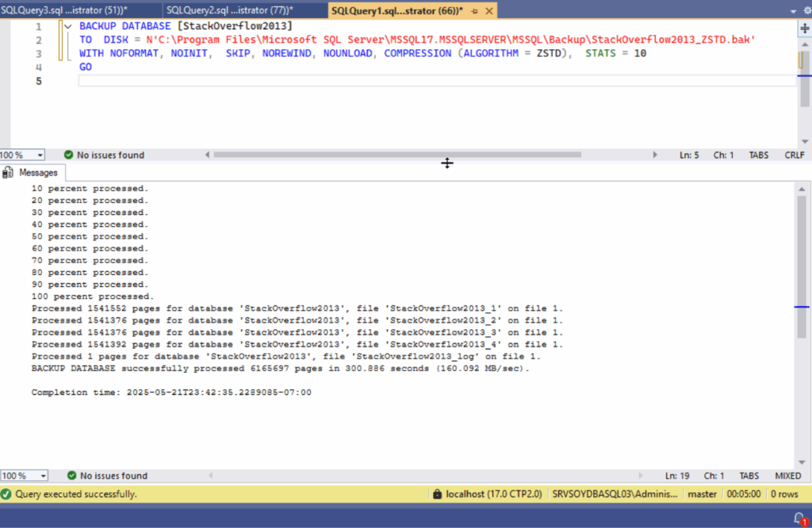Click the editor horizontal scrollbar thumb
Image resolution: width=812 pixels, height=528 pixels.
click(x=396, y=155)
